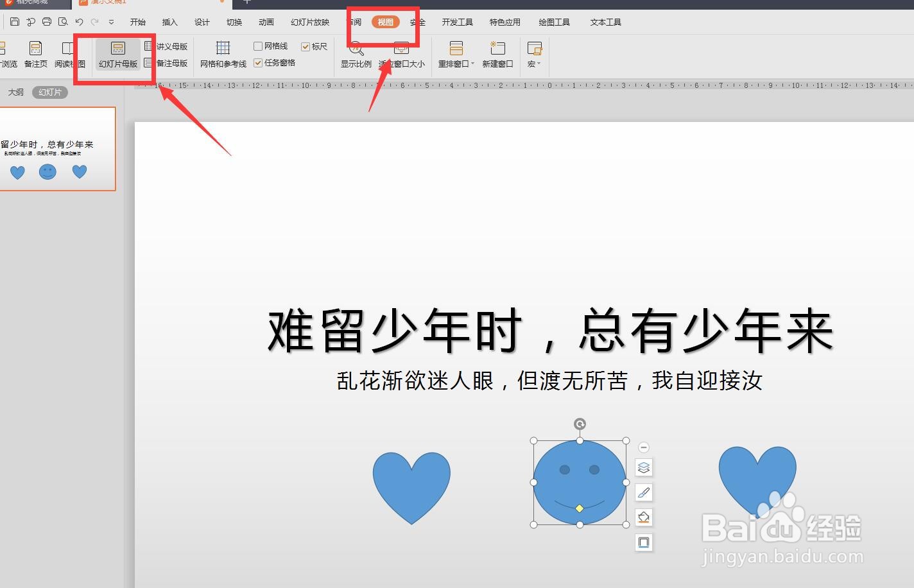
Task: Switch to Notes Page view (备注页)
Action: pos(35,55)
